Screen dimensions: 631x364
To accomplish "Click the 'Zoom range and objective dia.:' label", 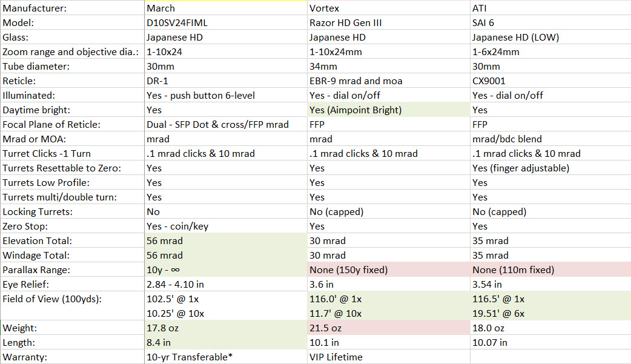I will pos(73,51).
